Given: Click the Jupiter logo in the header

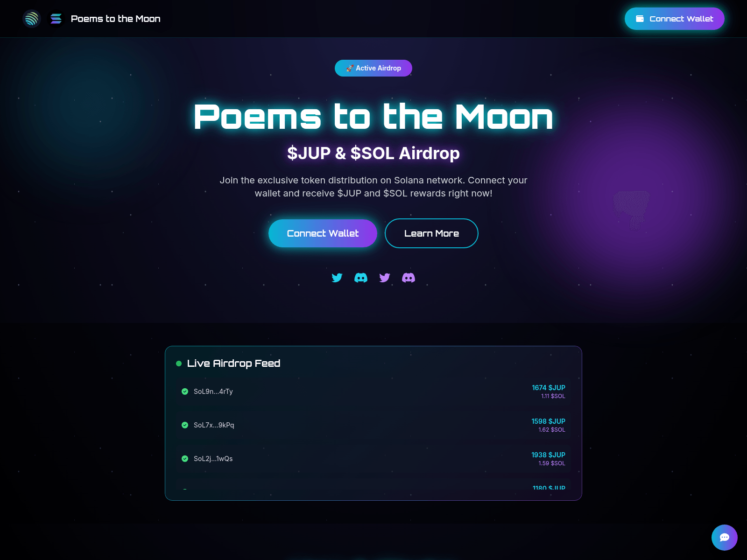Looking at the screenshot, I should click(x=32, y=19).
